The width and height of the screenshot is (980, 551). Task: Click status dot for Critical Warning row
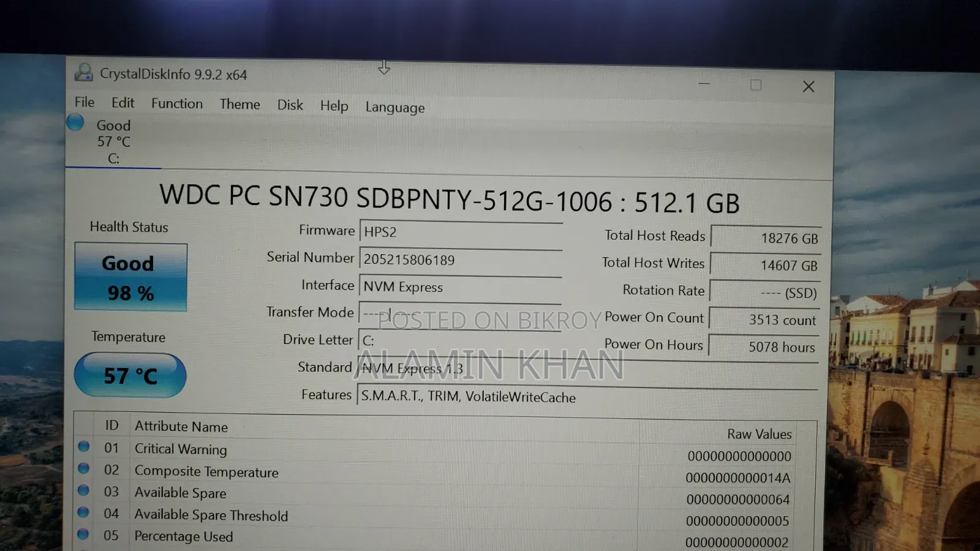click(84, 446)
